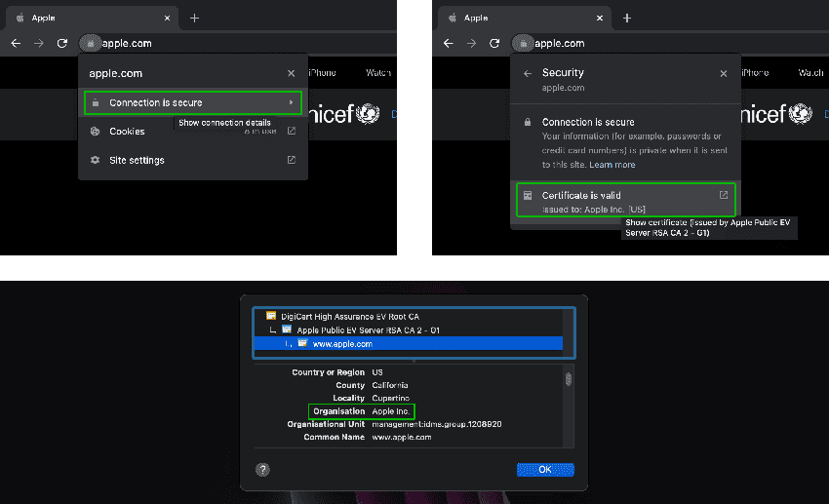The image size is (829, 504).
Task: Click the Country or Region value US
Action: tap(377, 372)
